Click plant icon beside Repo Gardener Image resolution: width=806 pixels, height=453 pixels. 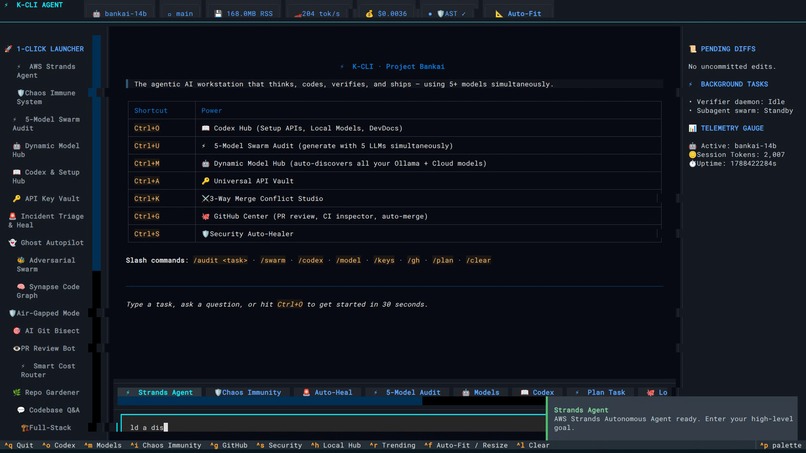pos(16,392)
